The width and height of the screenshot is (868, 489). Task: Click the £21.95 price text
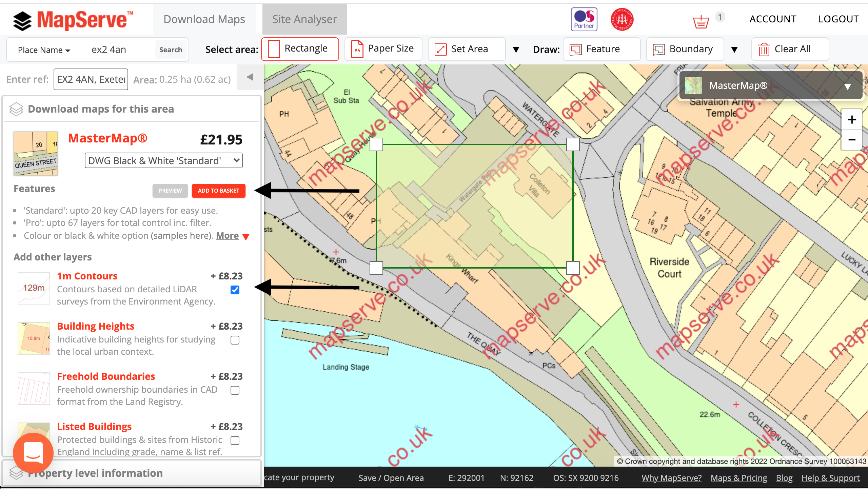click(x=221, y=140)
